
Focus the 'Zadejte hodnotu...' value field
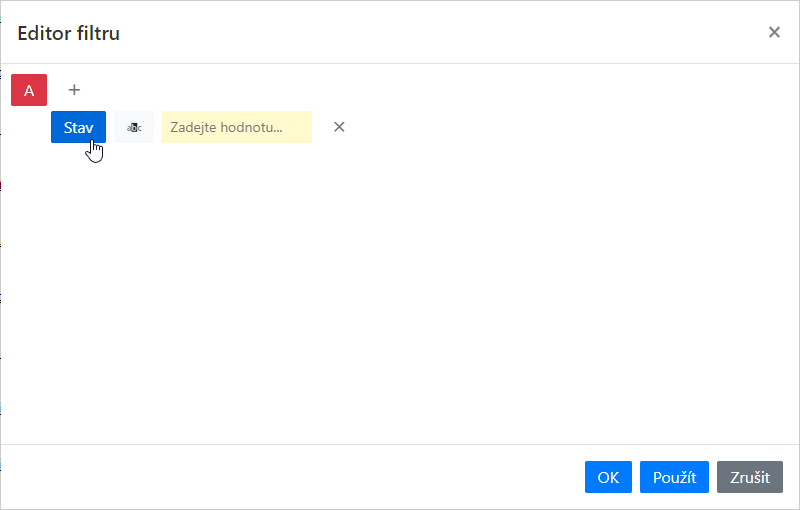click(237, 127)
